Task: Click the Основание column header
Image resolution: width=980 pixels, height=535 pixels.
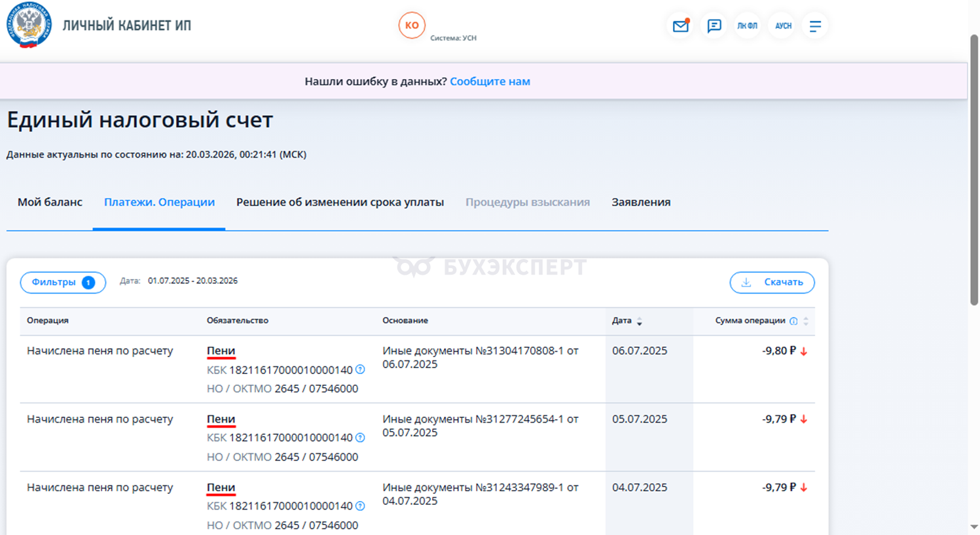Action: point(405,320)
